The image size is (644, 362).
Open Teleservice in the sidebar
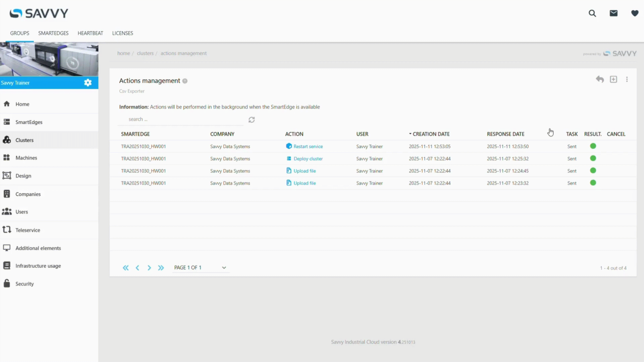(28, 230)
